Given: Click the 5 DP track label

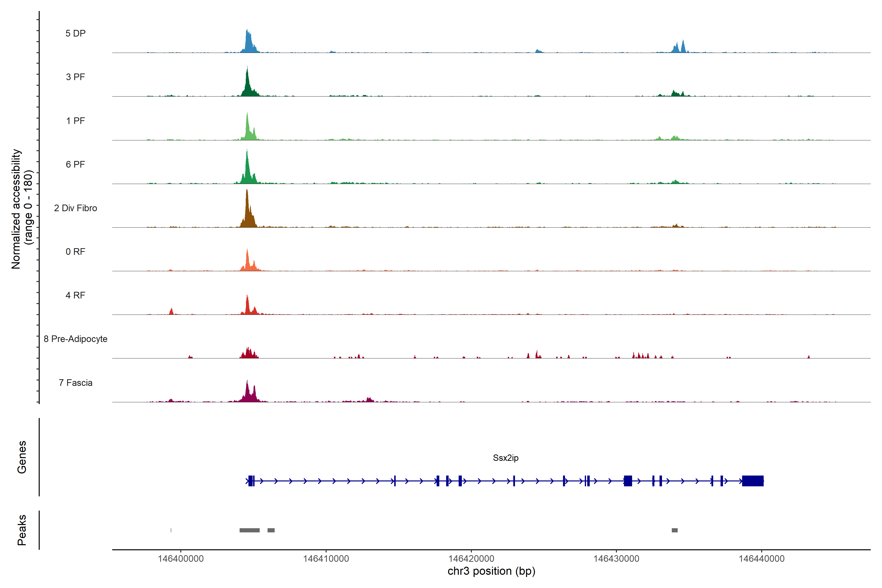Looking at the screenshot, I should 75,33.
